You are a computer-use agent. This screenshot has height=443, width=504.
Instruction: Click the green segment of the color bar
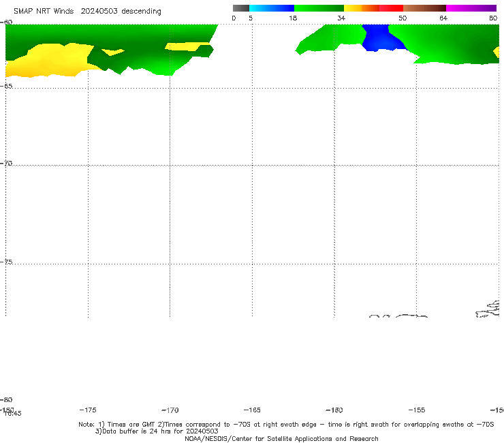[x=319, y=8]
